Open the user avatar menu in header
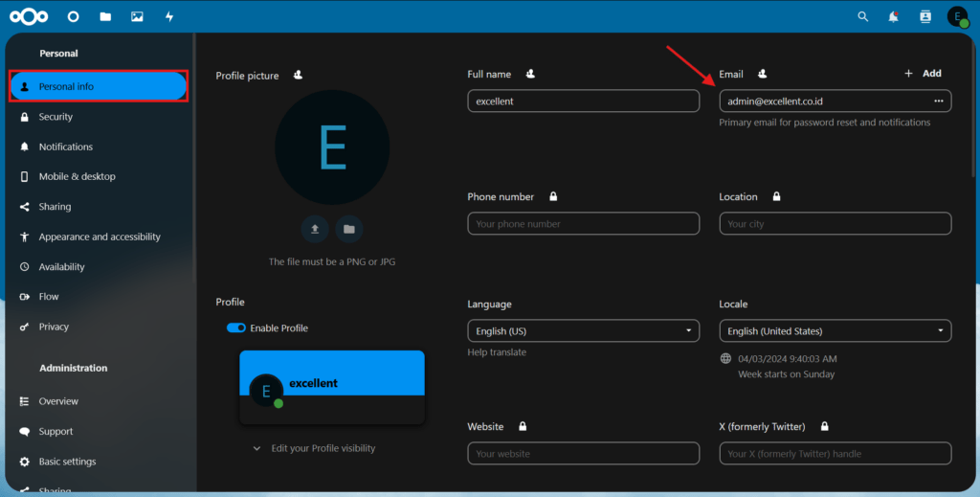Viewport: 980px width, 497px height. click(x=957, y=16)
